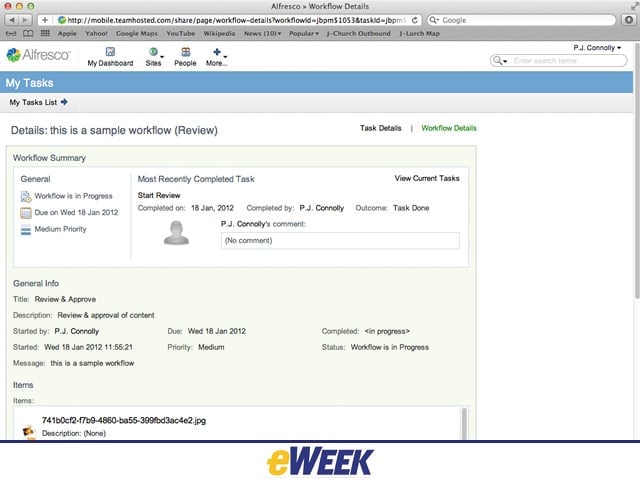Select the Workflow Details link
The width and height of the screenshot is (640, 480).
click(449, 128)
